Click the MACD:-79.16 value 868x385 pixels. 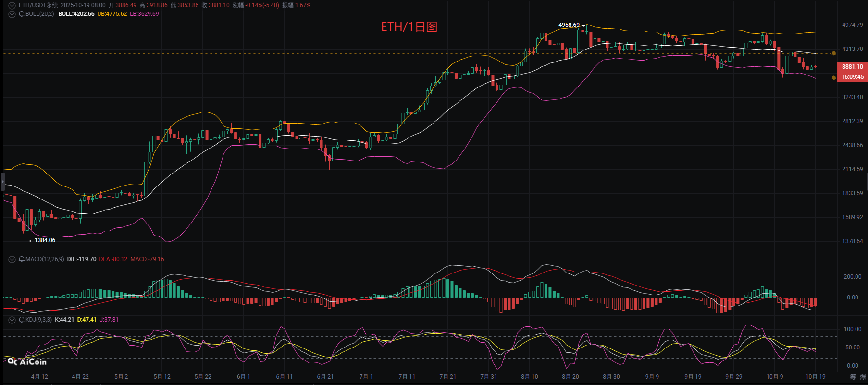(147, 259)
